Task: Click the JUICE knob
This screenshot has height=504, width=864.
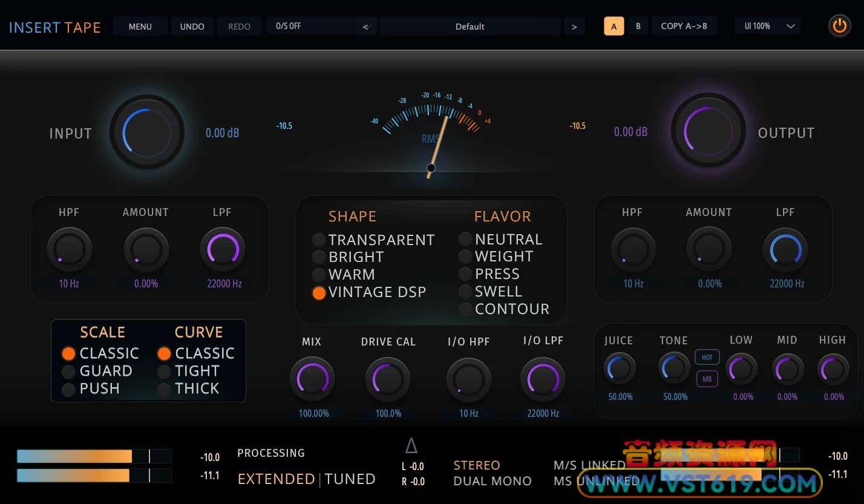Action: pos(620,368)
